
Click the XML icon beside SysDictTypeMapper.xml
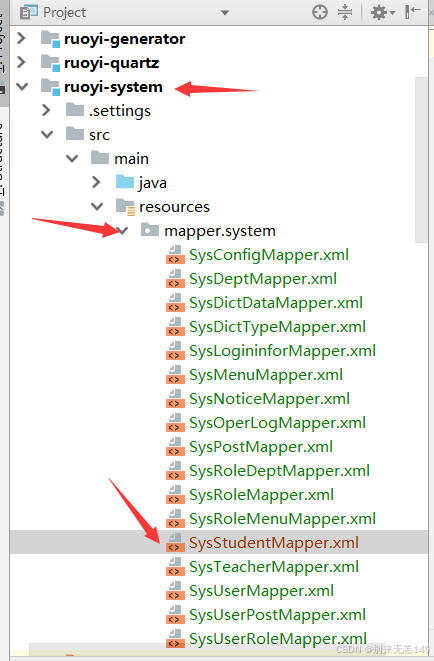[175, 327]
